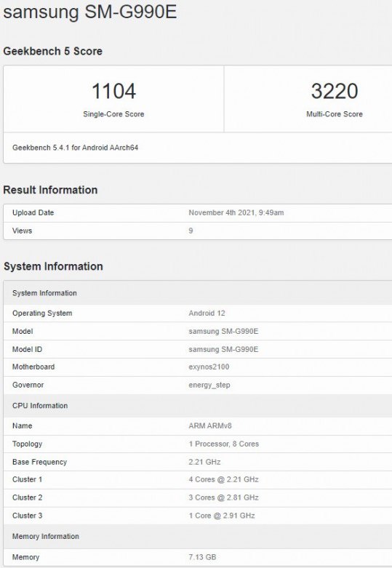Select the Android 12 value
Image resolution: width=392 pixels, height=568 pixels.
[x=207, y=313]
